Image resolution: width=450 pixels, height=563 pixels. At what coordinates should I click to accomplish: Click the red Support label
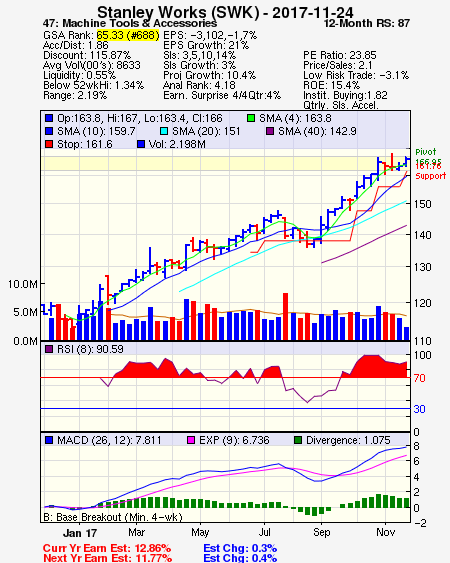[431, 176]
